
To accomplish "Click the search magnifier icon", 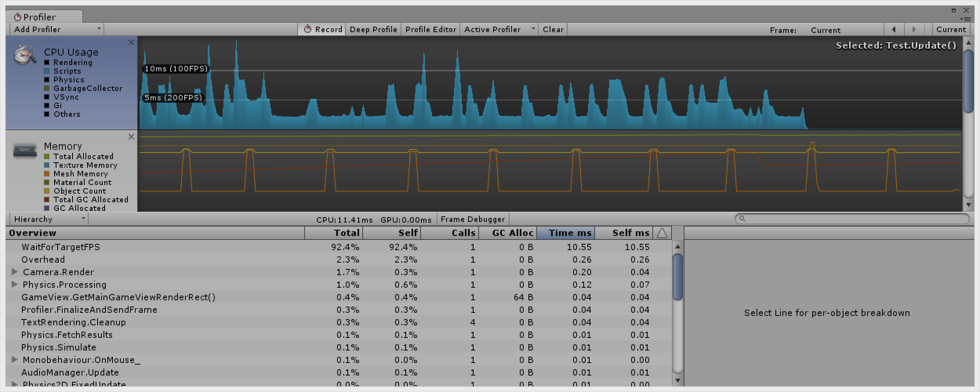I will (x=742, y=219).
